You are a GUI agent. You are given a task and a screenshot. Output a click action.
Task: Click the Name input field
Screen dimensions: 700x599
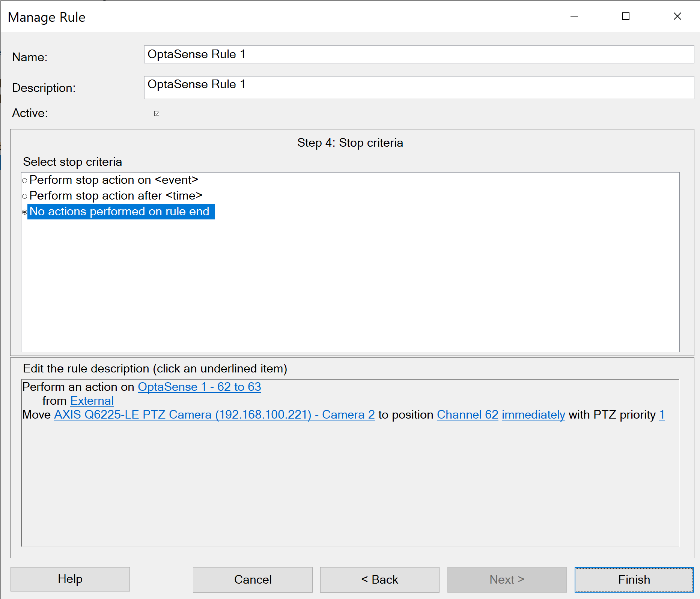point(418,54)
